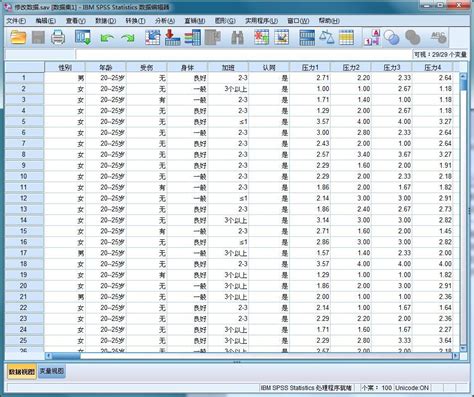Image resolution: width=474 pixels, height=397 pixels.
Task: Switch to the 变量视图 tab
Action: point(52,371)
